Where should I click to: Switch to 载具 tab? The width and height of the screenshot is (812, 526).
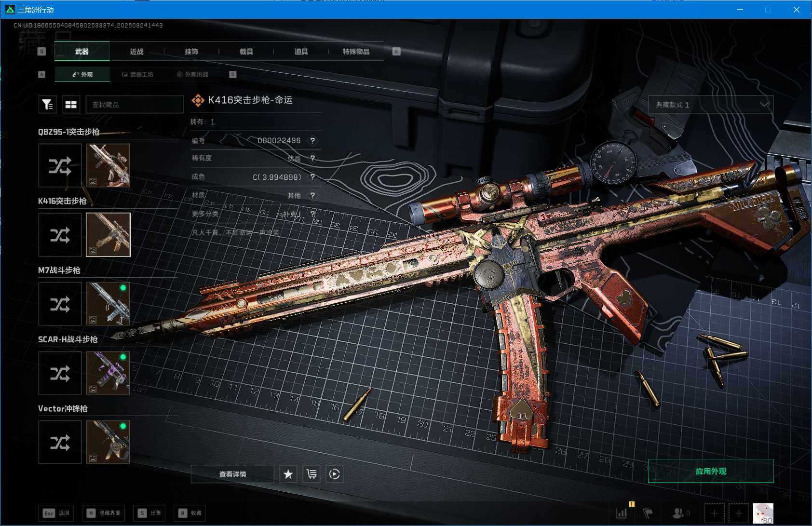[x=246, y=51]
